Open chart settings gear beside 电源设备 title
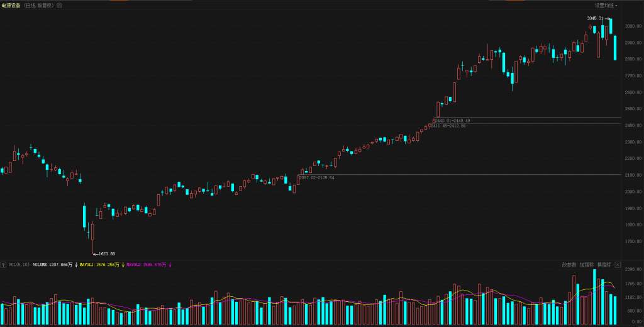Image resolution: width=644 pixels, height=327 pixels. click(x=59, y=5)
